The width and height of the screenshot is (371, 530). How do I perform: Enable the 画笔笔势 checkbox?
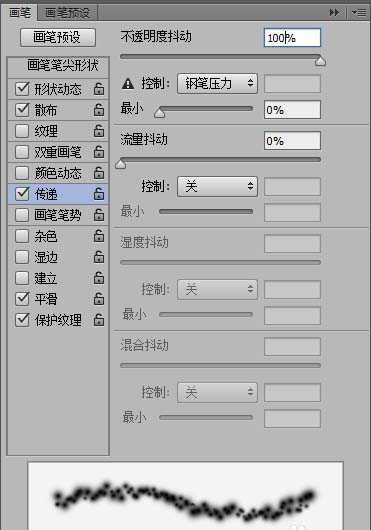(22, 215)
